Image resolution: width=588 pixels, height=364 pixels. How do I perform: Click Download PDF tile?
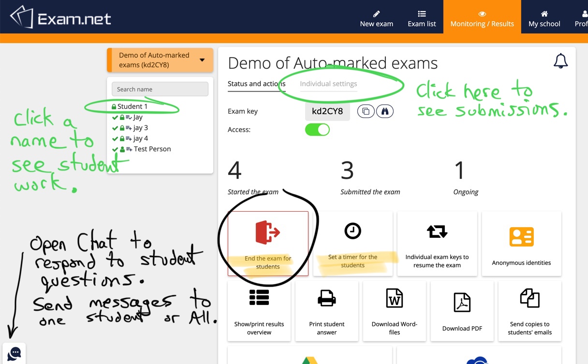462,311
